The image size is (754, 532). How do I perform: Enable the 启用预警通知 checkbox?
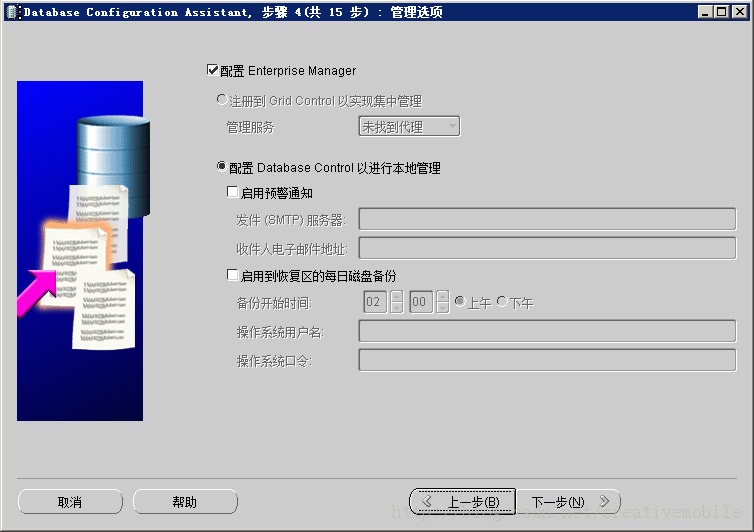pyautogui.click(x=232, y=192)
